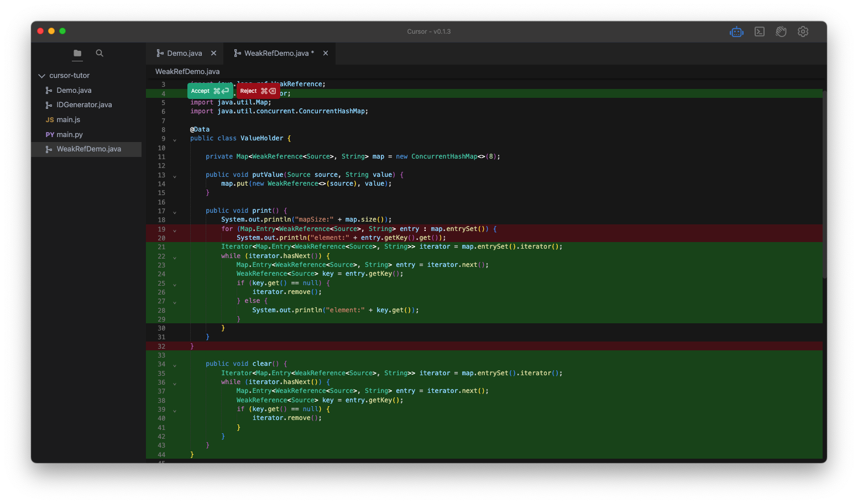
Task: Open the settings gear icon
Action: 803,32
